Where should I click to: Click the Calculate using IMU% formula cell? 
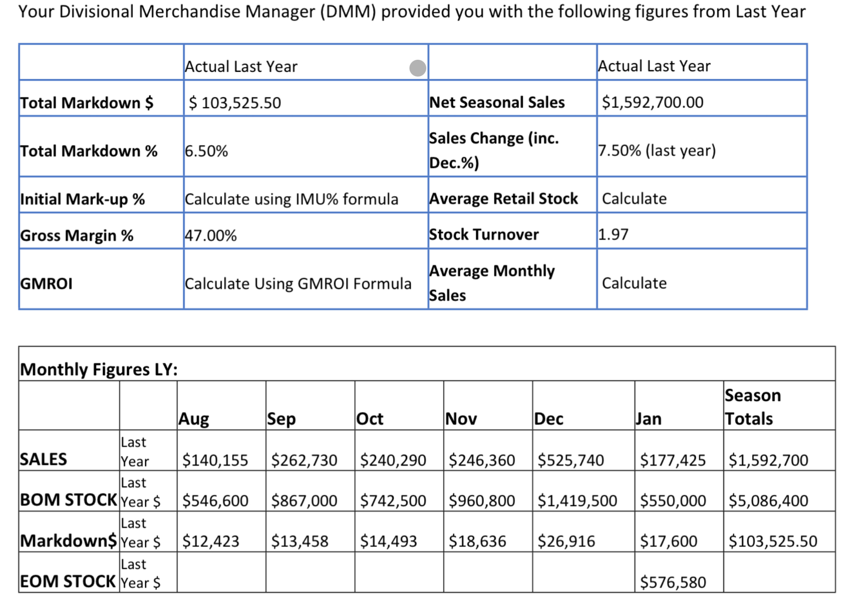click(x=292, y=199)
